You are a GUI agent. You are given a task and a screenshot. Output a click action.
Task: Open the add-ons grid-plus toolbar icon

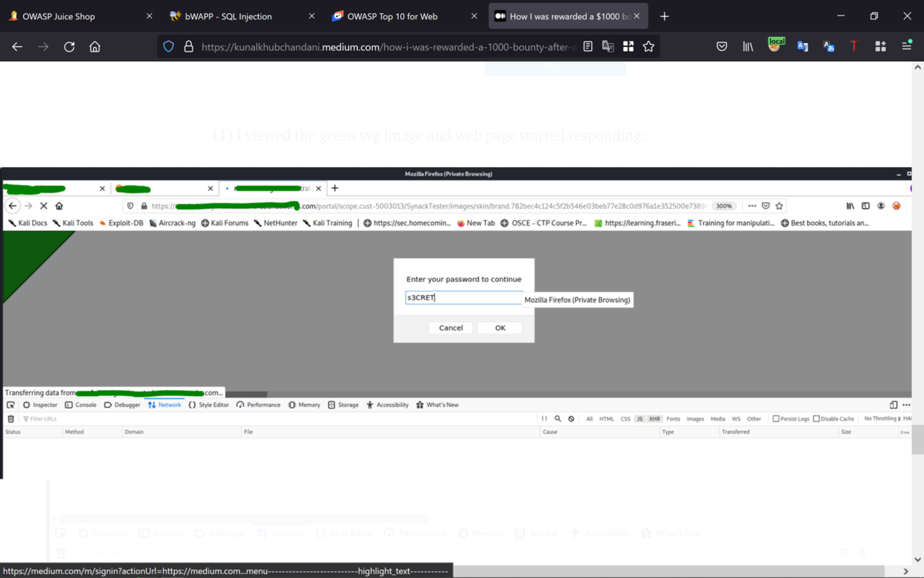click(x=880, y=47)
